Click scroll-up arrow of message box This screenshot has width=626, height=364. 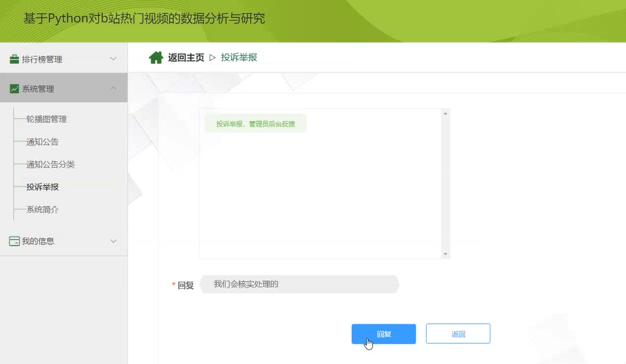pos(445,113)
